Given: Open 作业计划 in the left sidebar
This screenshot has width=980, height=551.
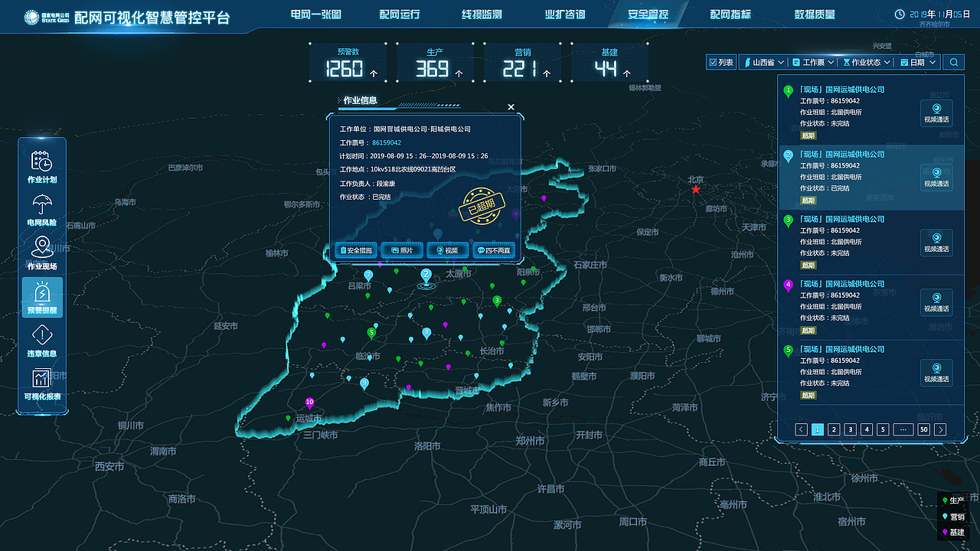Looking at the screenshot, I should point(42,168).
